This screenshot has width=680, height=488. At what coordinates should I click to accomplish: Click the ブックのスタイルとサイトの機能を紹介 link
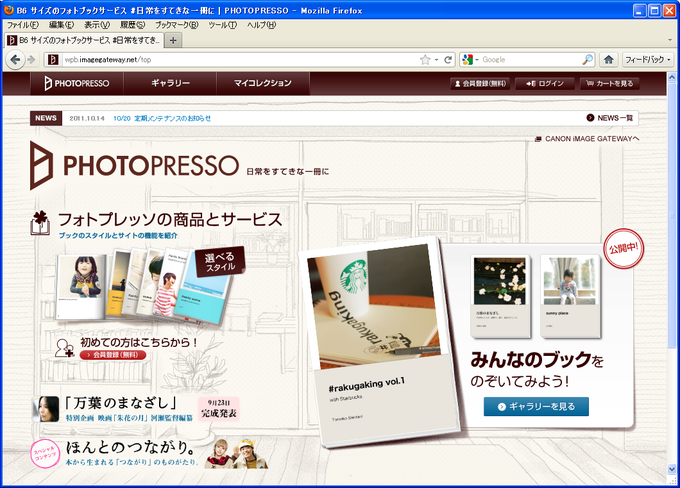tap(118, 236)
